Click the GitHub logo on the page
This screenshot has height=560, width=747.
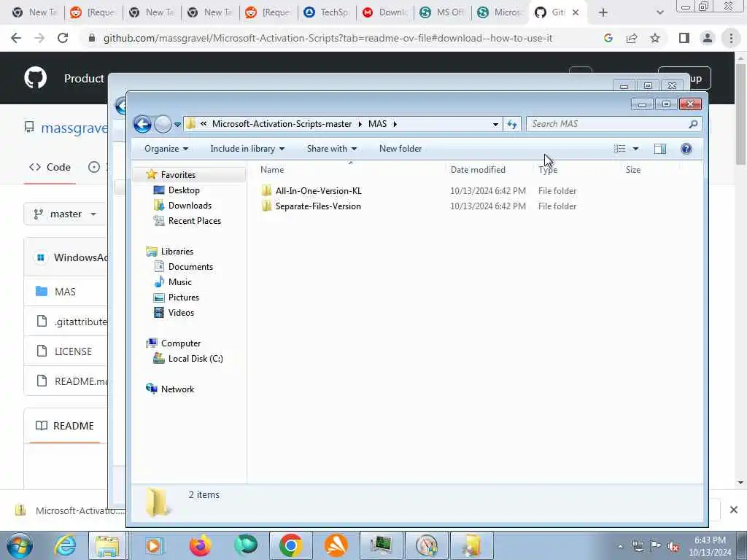pos(35,78)
